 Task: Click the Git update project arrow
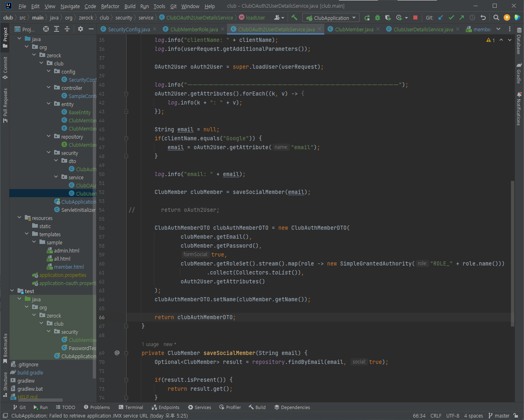441,17
